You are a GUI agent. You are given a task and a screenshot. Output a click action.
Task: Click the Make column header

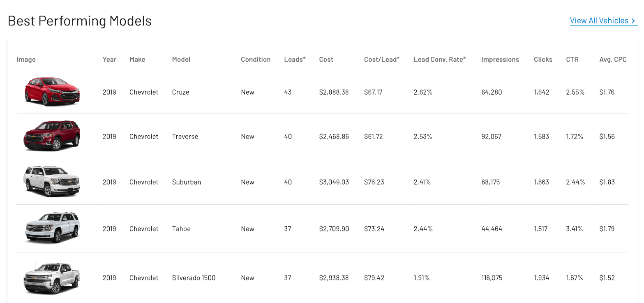tap(137, 59)
